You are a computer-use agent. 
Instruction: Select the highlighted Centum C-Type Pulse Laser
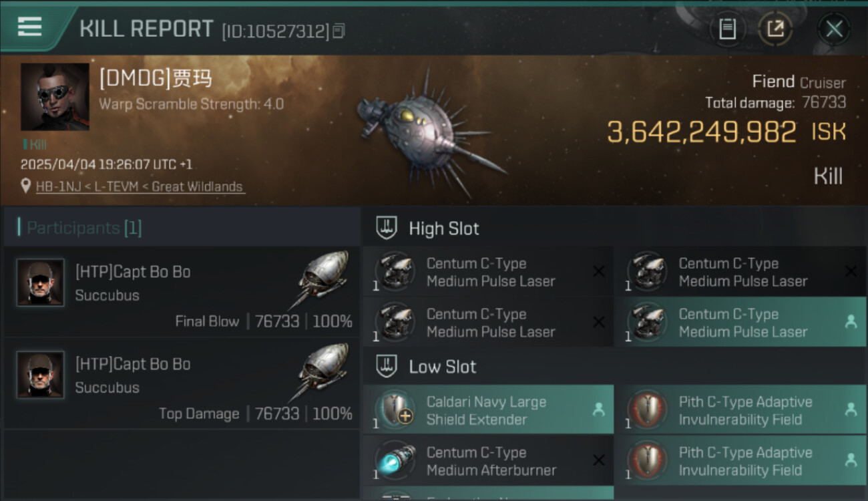(740, 323)
